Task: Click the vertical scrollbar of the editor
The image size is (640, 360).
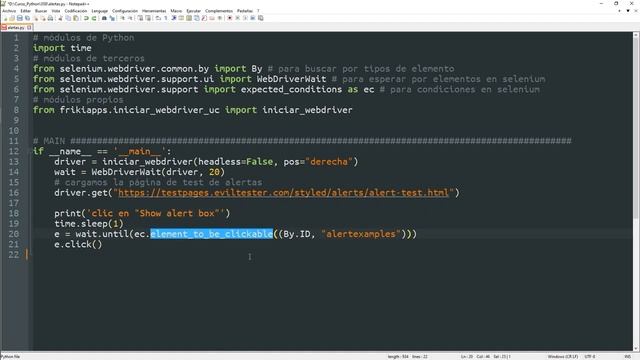Action: coord(636,192)
